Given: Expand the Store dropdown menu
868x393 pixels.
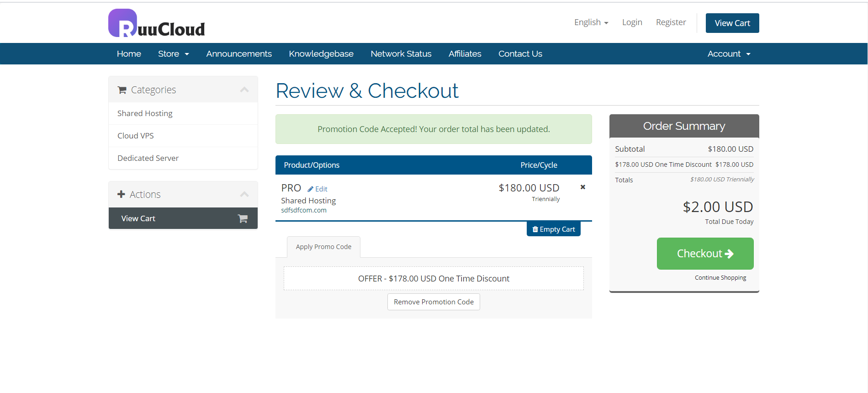Looking at the screenshot, I should coord(173,54).
